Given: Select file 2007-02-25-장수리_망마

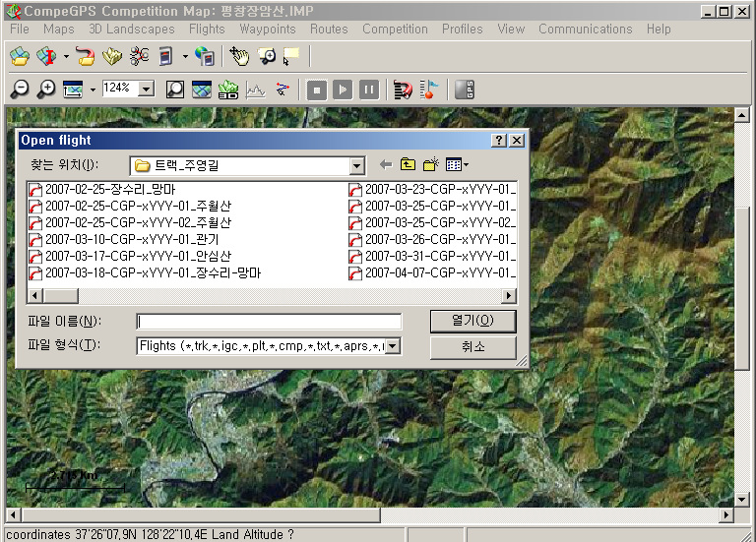Looking at the screenshot, I should [x=102, y=189].
